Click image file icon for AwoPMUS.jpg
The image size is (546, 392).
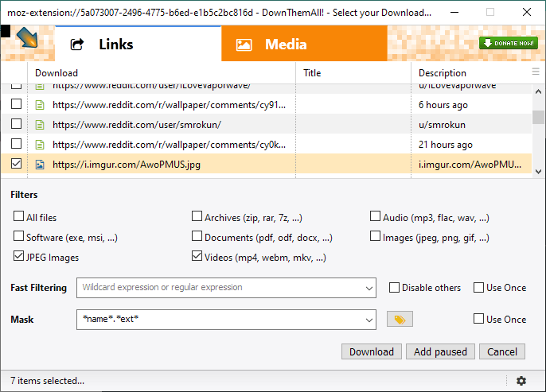pos(40,164)
